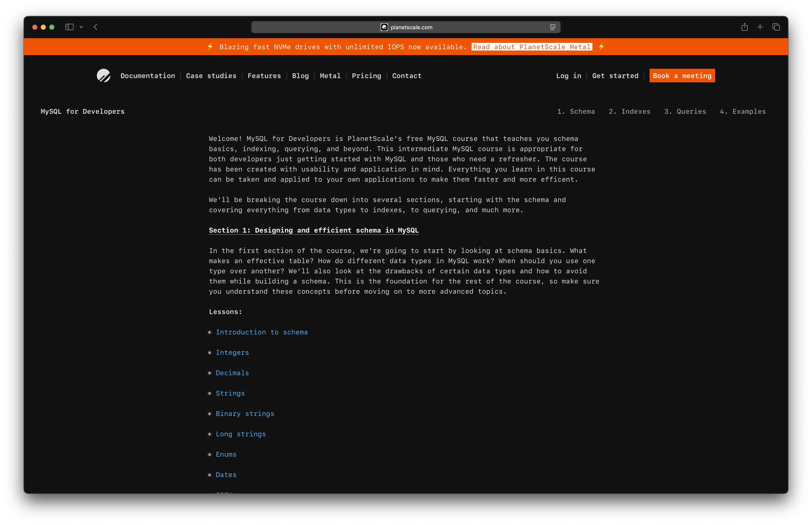Viewport: 812px width, 525px height.
Task: Open the Decimals lesson
Action: pos(232,373)
